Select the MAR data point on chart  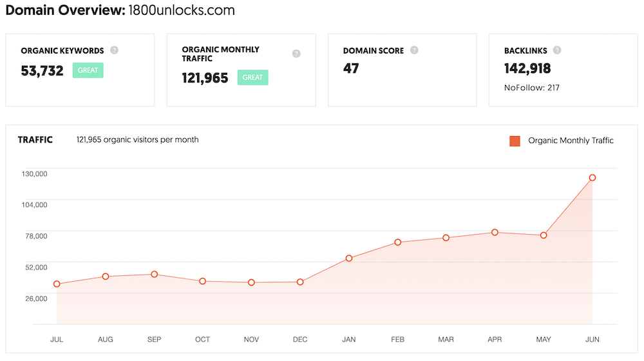(446, 238)
